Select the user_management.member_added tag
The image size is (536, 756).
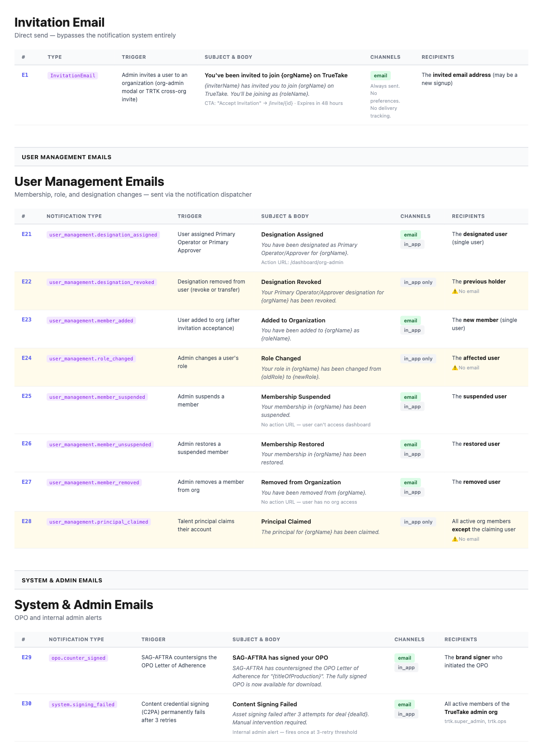pyautogui.click(x=91, y=321)
